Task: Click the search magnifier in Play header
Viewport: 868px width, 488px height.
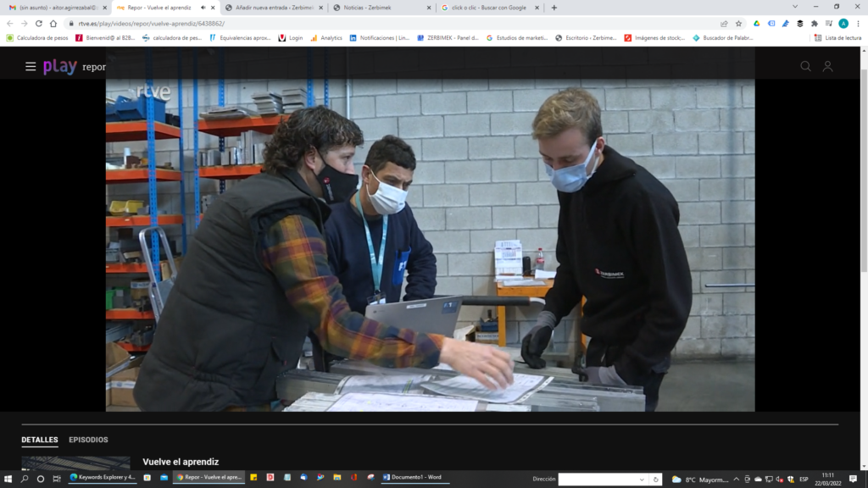Action: tap(805, 66)
